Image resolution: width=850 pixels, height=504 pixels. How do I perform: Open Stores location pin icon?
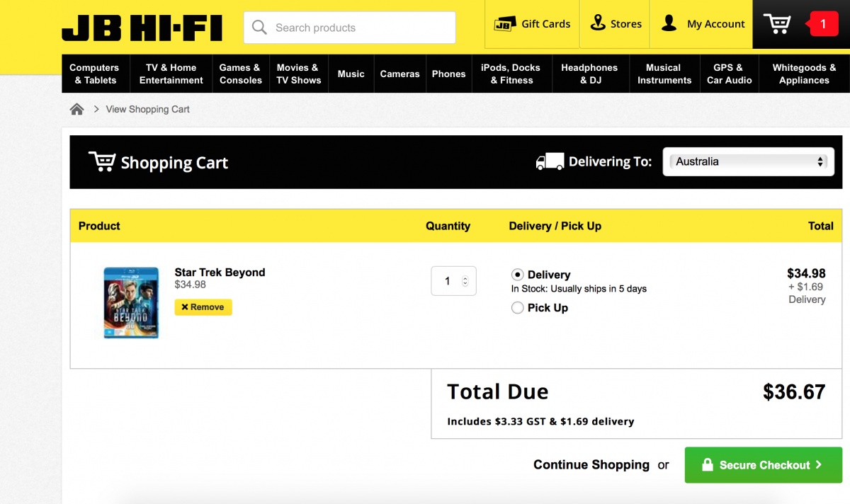(x=598, y=23)
